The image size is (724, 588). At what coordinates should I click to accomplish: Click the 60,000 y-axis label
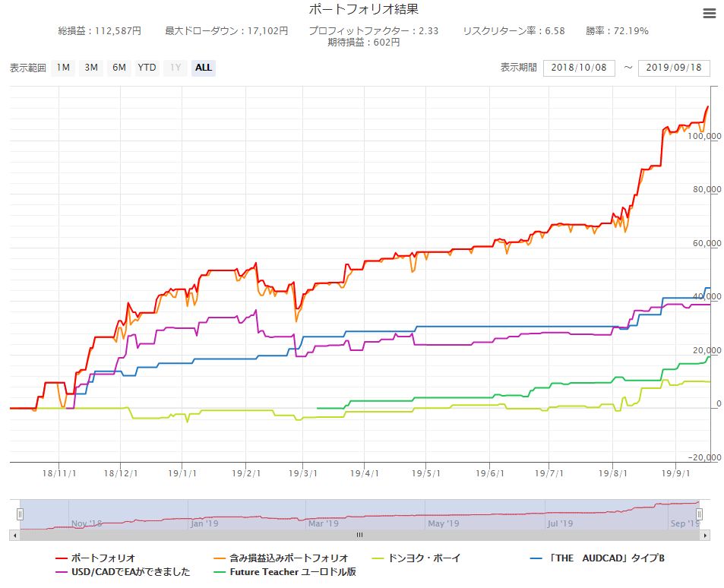pyautogui.click(x=707, y=243)
